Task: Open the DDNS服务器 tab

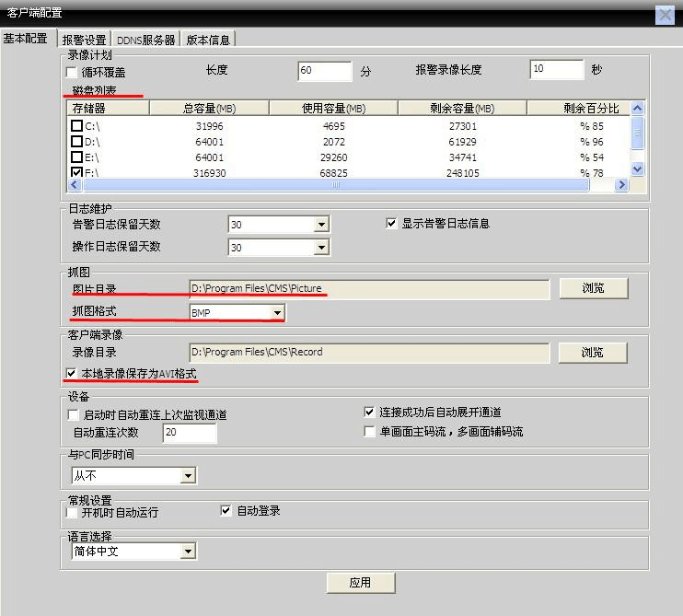Action: coord(145,40)
